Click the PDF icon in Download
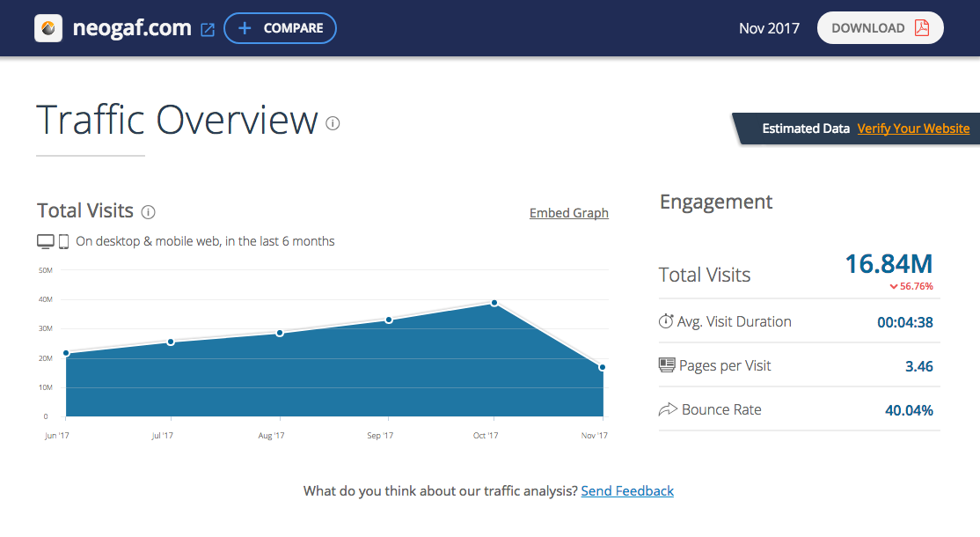 coord(922,27)
